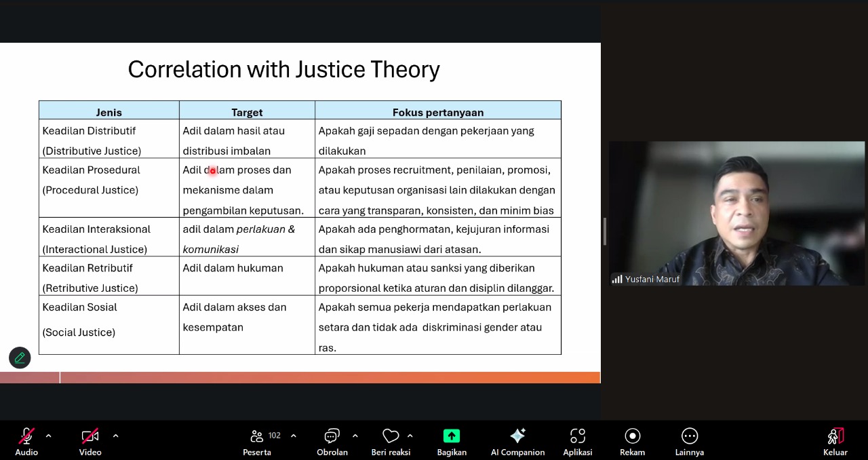Expand video options arrow next to Video

(115, 436)
